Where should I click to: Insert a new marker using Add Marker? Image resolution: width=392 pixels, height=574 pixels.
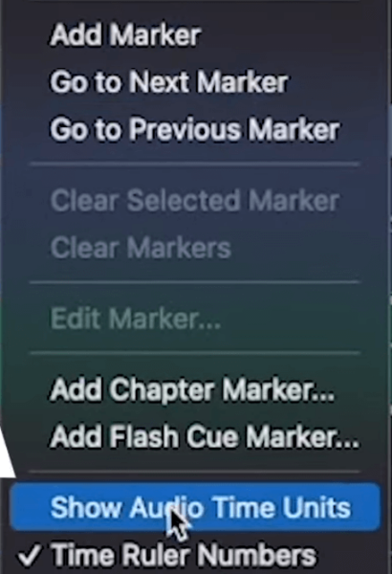(196, 35)
